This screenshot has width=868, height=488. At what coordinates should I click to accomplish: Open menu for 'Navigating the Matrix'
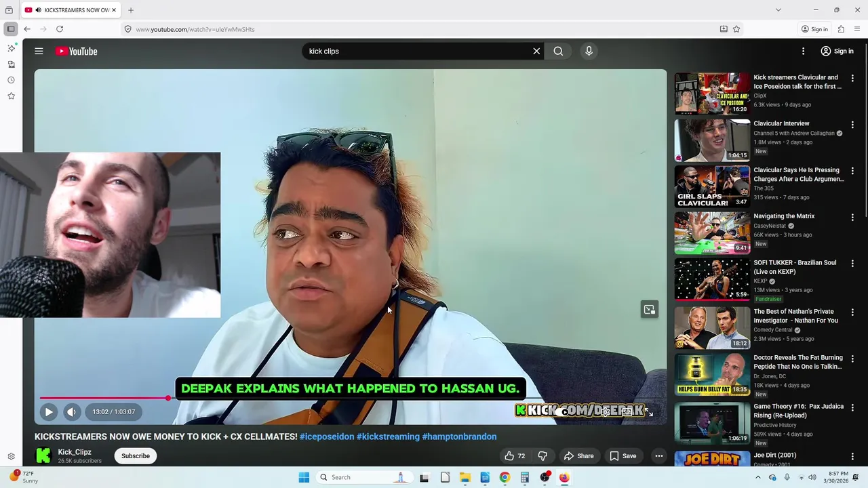(x=852, y=217)
